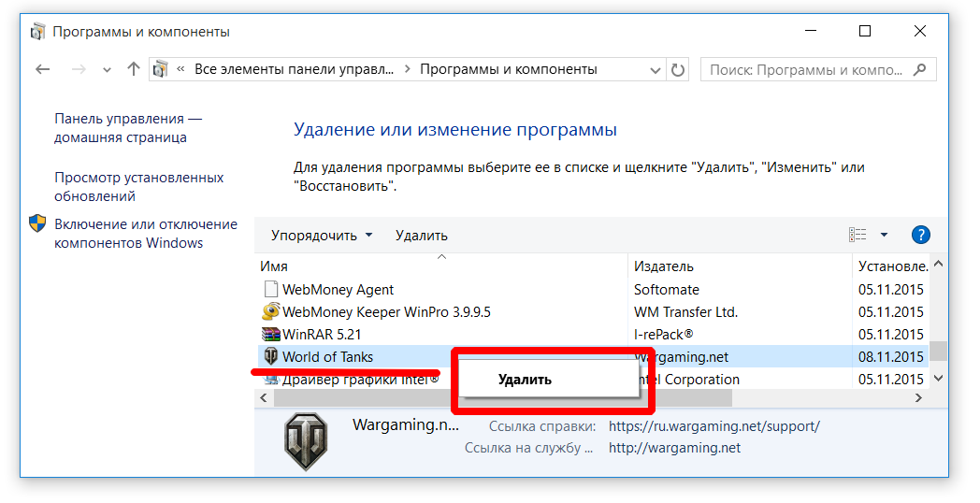The width and height of the screenshot is (980, 503).
Task: Click the WinRAR 5.21 program icon
Action: [271, 334]
